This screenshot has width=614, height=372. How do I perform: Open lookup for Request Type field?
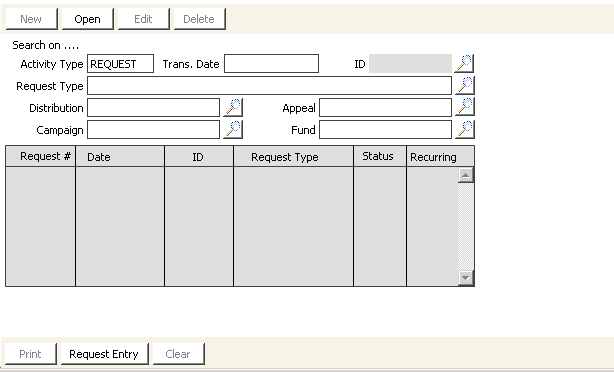pyautogui.click(x=464, y=85)
